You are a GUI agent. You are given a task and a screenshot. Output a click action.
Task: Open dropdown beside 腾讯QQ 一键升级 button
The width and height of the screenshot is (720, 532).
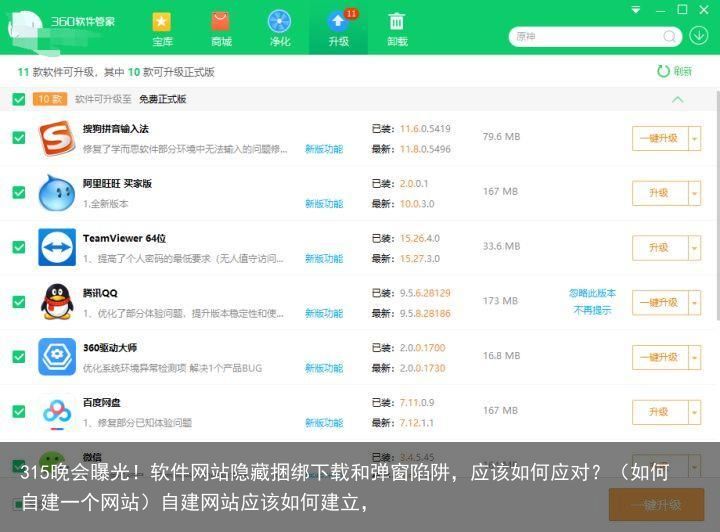pos(694,302)
